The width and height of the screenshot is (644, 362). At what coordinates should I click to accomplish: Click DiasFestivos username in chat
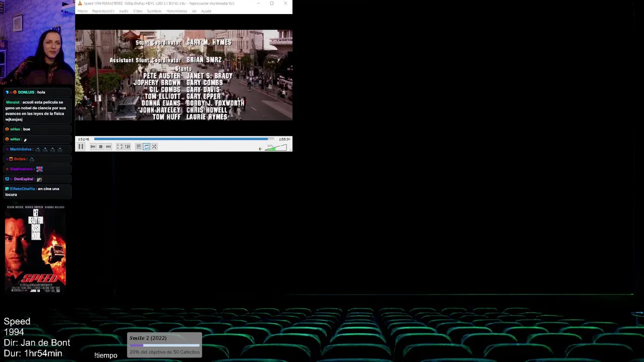coord(21,169)
